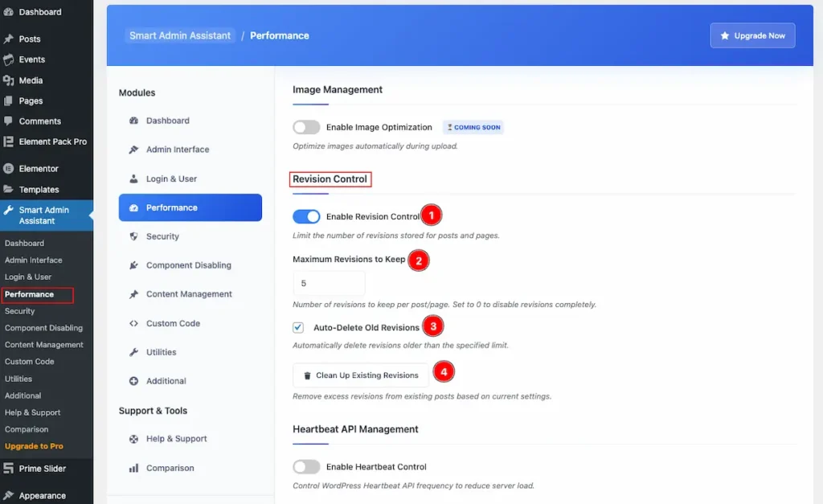Open Dashboard under Smart Admin Assistant submenu
Viewport: 823px width, 504px height.
(x=25, y=243)
